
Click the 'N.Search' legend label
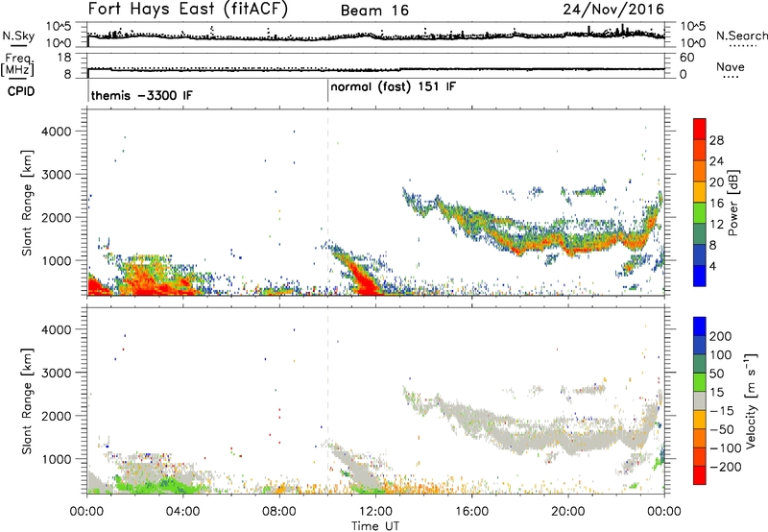pos(742,36)
